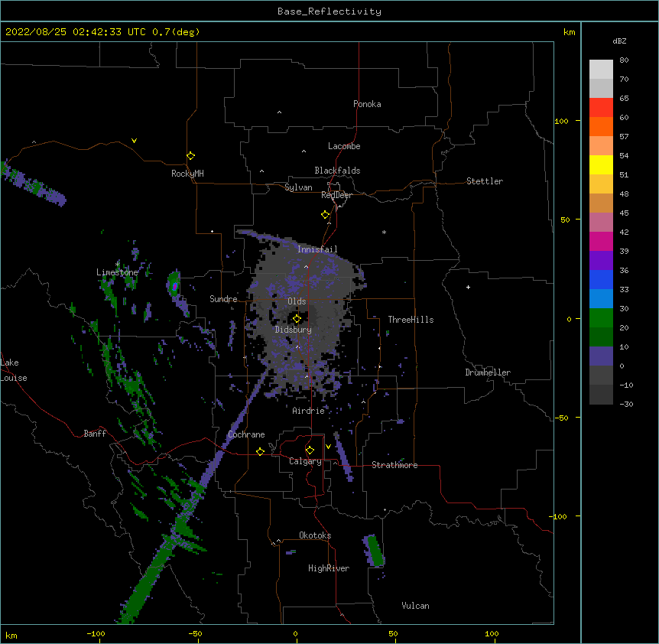Click the green echo patch northeast of HighRiver

point(375,551)
